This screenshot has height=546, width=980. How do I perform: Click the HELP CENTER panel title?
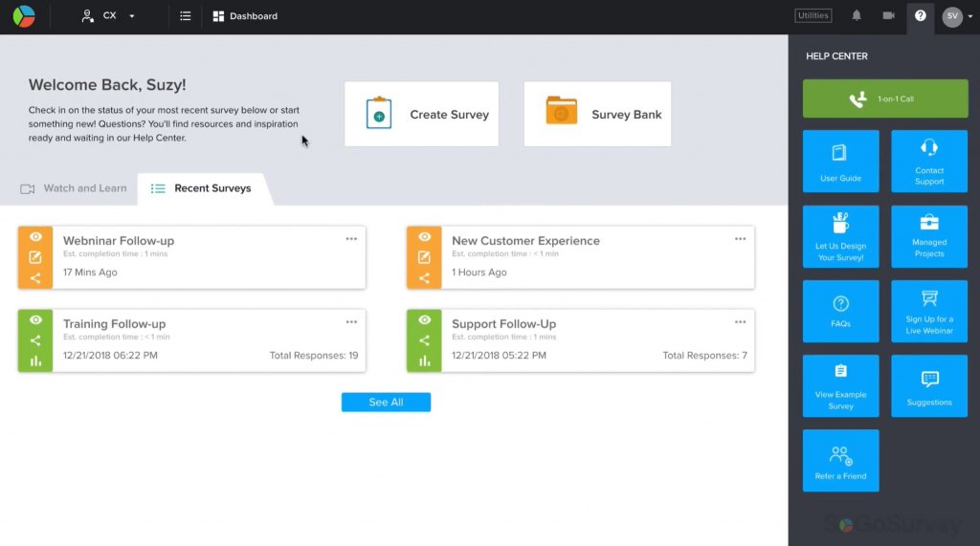pos(836,56)
